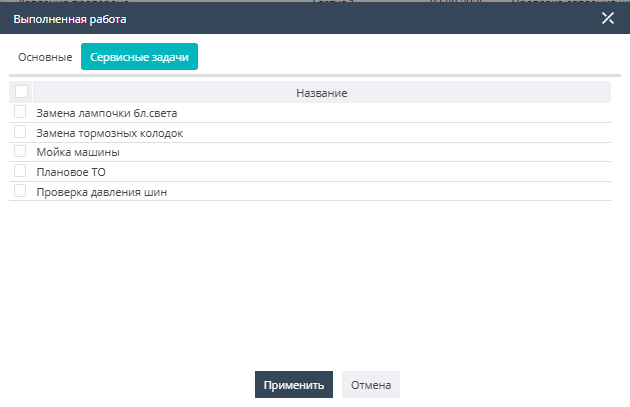Select the row text Замена лампочки бл.света
This screenshot has width=630, height=407.
[x=107, y=113]
